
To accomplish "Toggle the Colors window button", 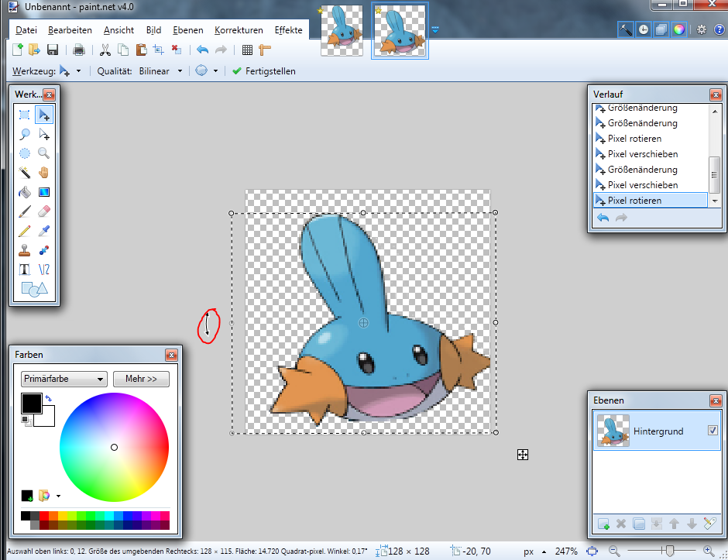I will [x=678, y=29].
